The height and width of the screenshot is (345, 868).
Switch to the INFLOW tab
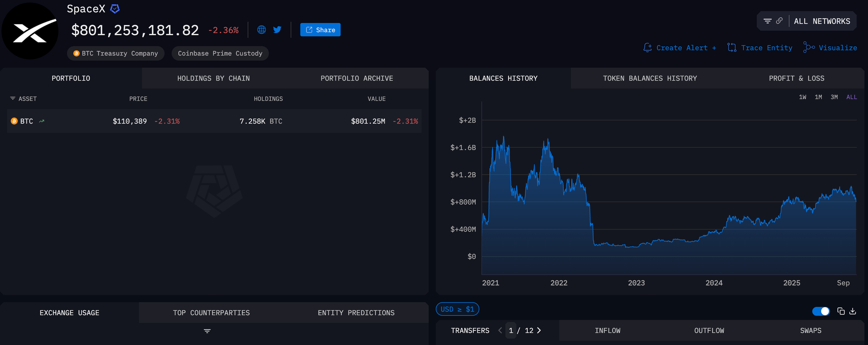pos(608,331)
